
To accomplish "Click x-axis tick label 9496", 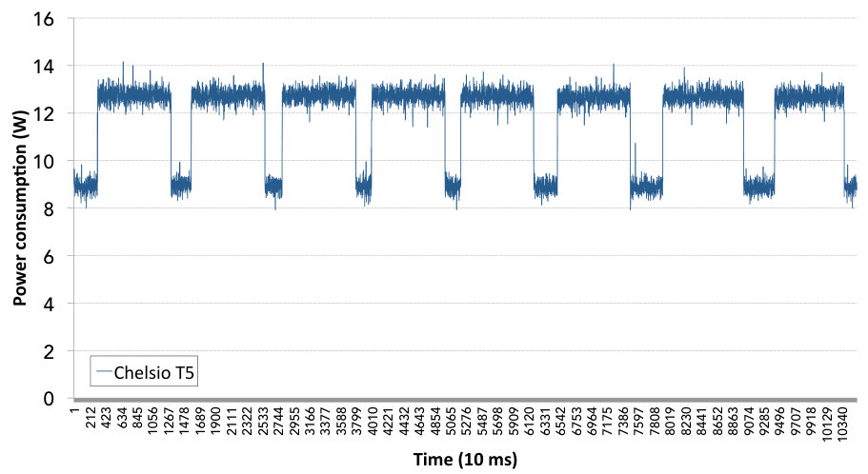I will coord(781,421).
